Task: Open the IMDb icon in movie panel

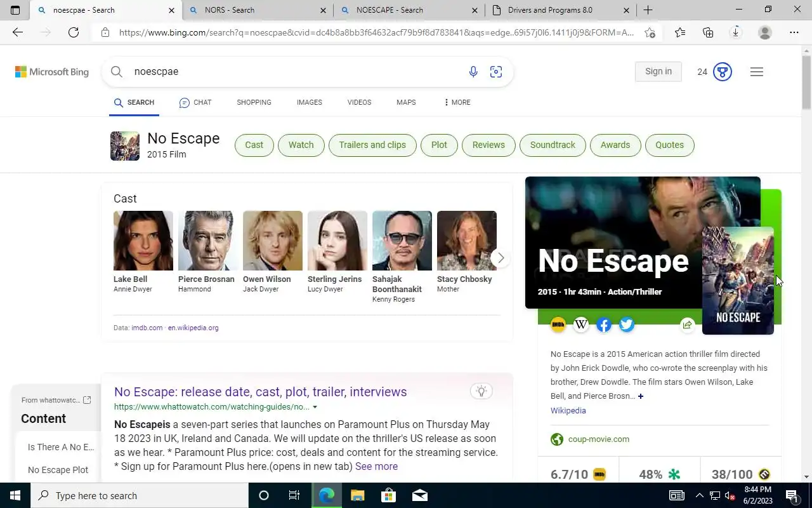Action: click(x=558, y=325)
